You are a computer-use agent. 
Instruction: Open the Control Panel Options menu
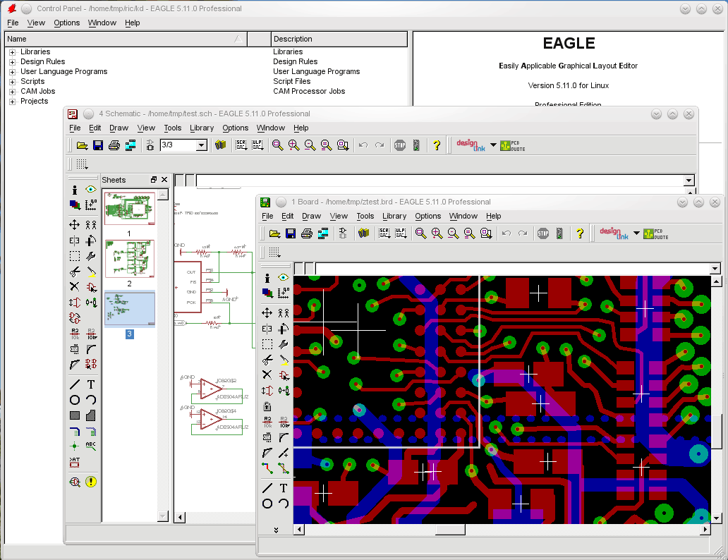tap(67, 23)
